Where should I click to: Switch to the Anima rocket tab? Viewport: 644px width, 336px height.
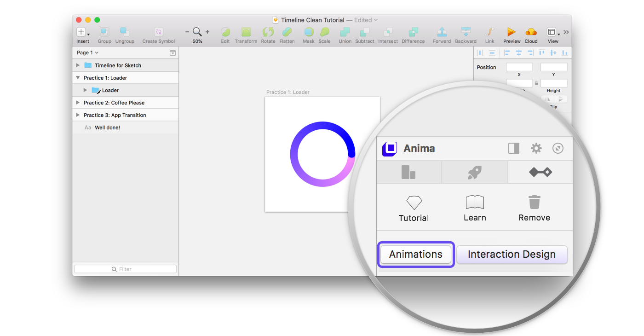[475, 173]
